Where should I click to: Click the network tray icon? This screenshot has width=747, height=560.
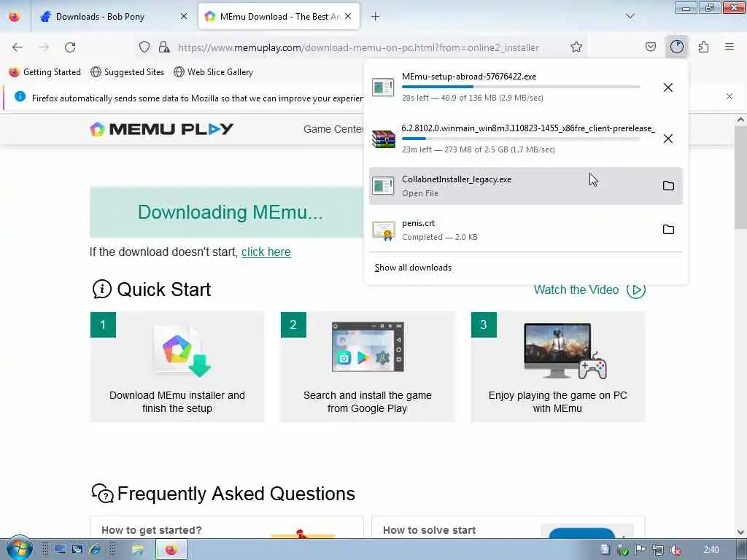point(657,550)
